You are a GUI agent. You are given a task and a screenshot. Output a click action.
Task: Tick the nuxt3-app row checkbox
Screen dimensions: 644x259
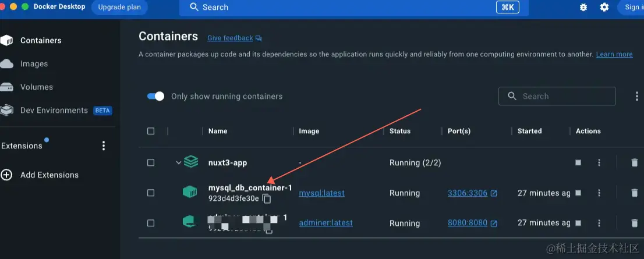pyautogui.click(x=151, y=162)
